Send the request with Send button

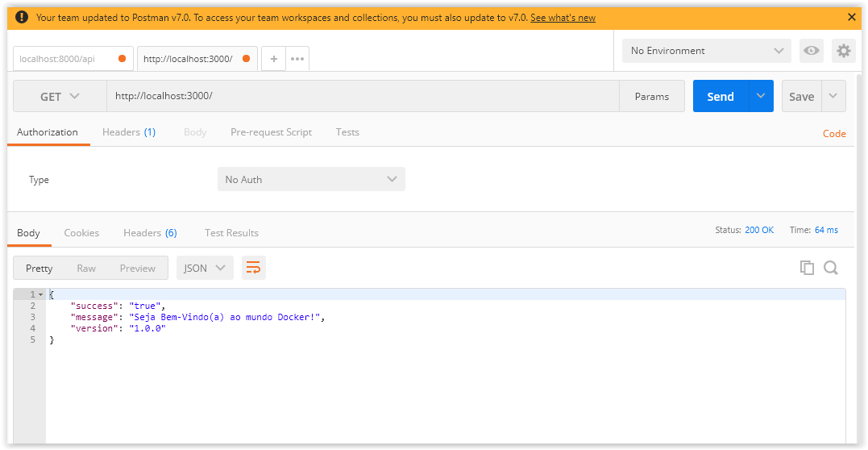point(721,97)
